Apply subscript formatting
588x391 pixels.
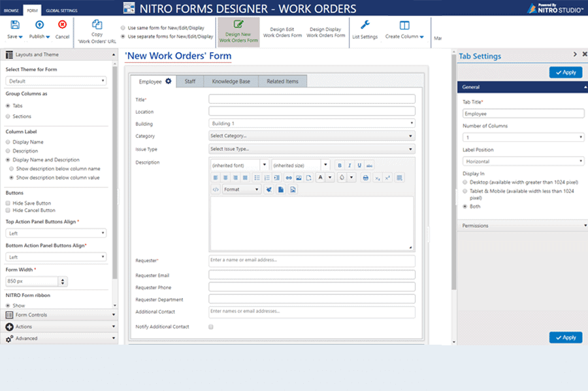click(x=378, y=178)
